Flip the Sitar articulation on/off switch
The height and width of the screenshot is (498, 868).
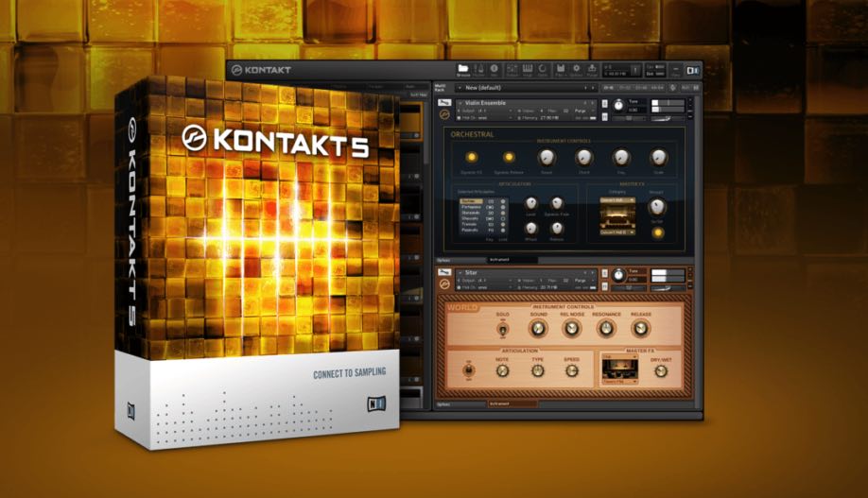coord(469,370)
